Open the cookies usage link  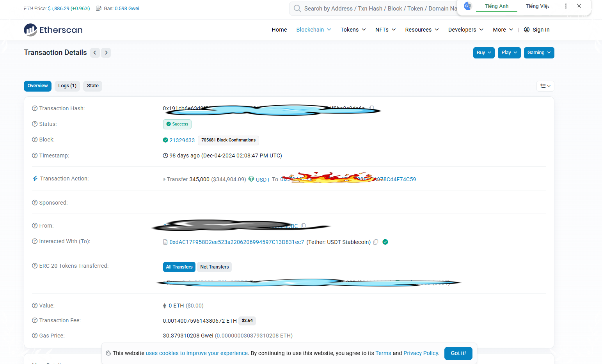[197, 353]
